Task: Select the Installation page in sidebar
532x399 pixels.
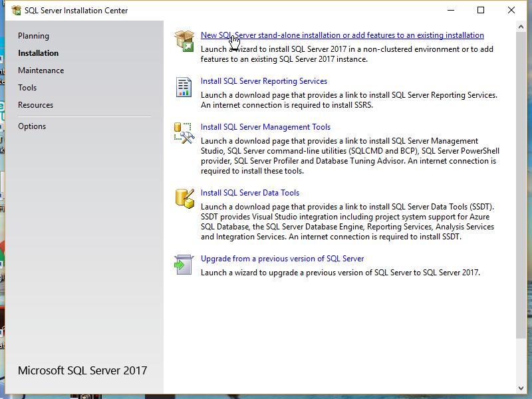Action: click(x=39, y=53)
